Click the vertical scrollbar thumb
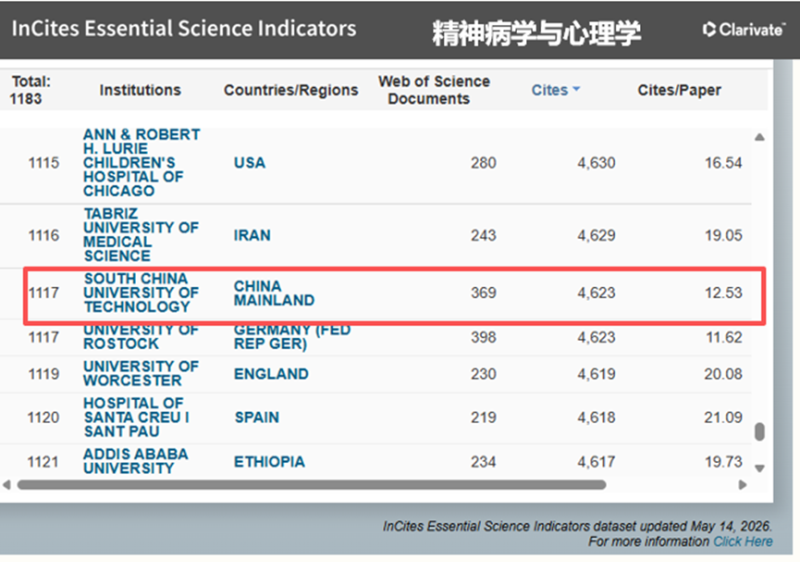This screenshot has width=800, height=562. pyautogui.click(x=760, y=431)
